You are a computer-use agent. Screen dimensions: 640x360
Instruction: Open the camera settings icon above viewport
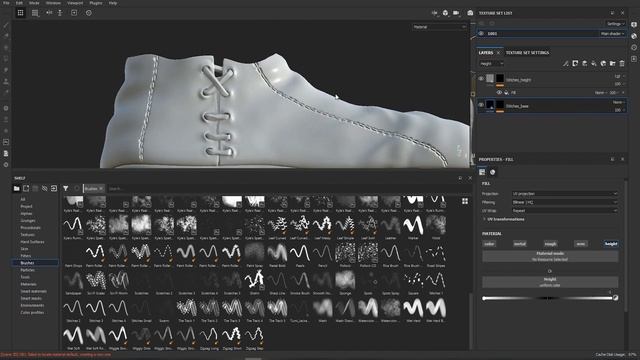[x=456, y=13]
